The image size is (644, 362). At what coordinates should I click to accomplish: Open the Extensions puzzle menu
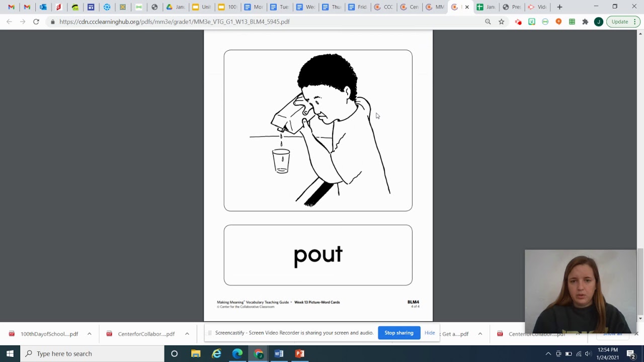[585, 22]
